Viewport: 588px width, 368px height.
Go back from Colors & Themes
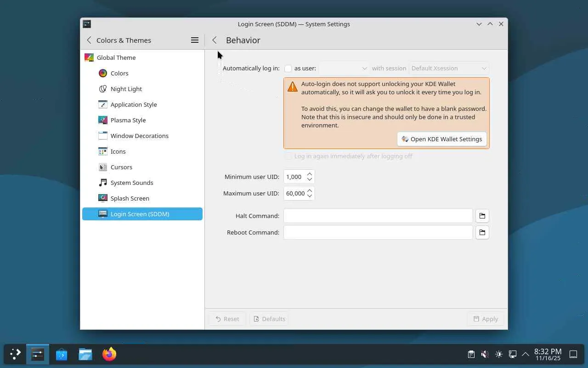[89, 40]
